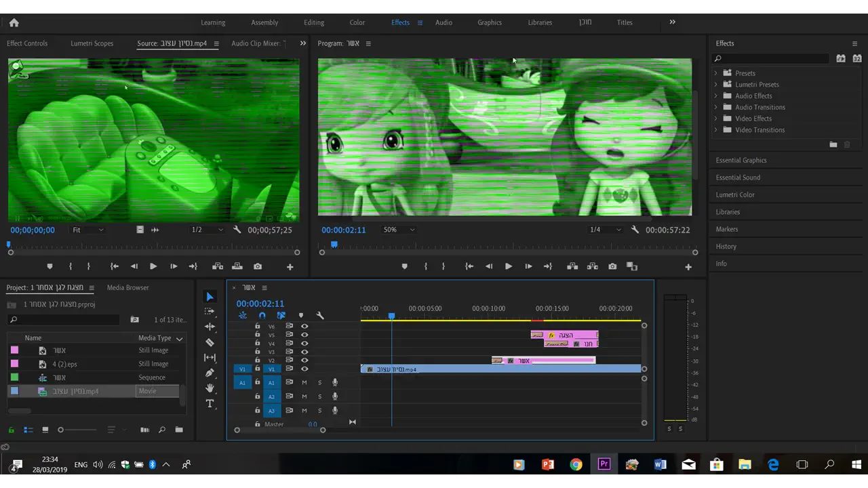Open PowerPoint from the taskbar
The image size is (868, 488).
548,464
